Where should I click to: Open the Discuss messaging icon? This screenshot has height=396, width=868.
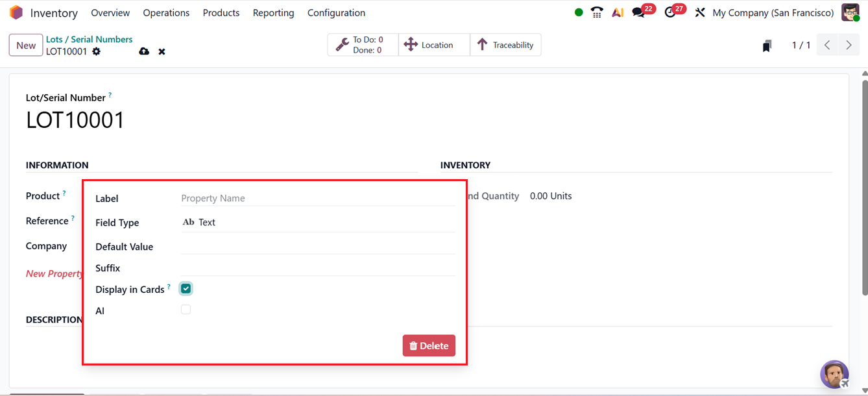coord(638,11)
